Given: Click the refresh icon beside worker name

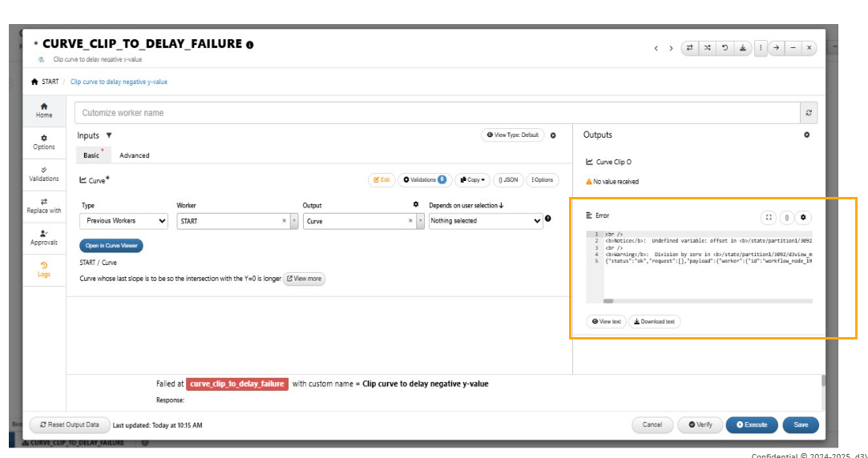Looking at the screenshot, I should coord(809,113).
